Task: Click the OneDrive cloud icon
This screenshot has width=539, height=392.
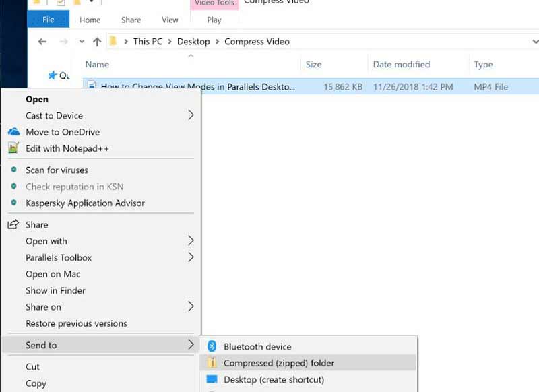Action: [13, 131]
